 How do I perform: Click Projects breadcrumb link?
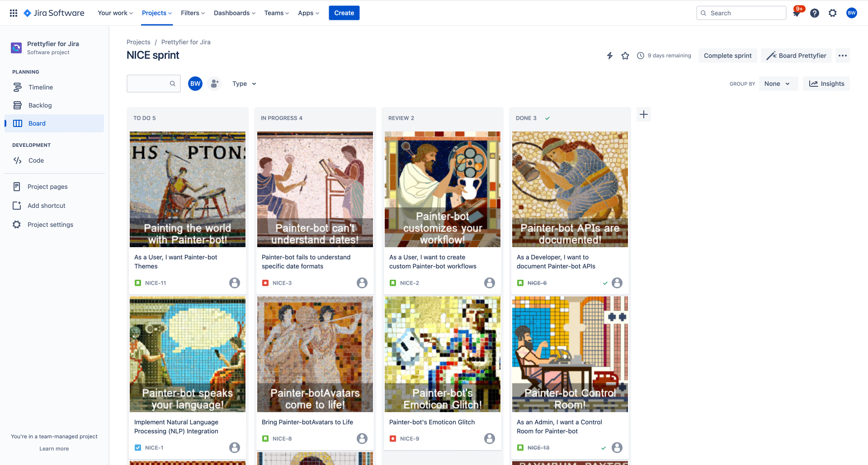pyautogui.click(x=138, y=42)
